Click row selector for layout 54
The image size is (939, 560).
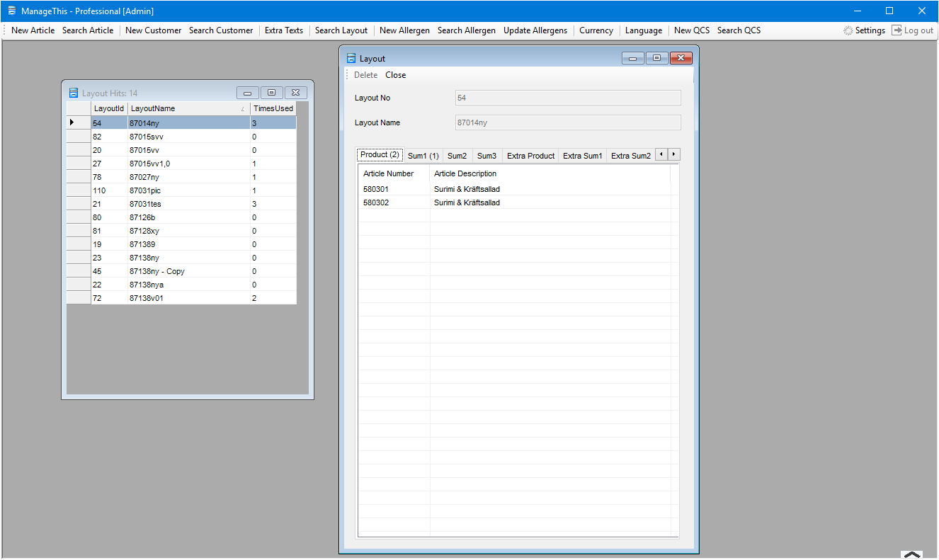78,123
